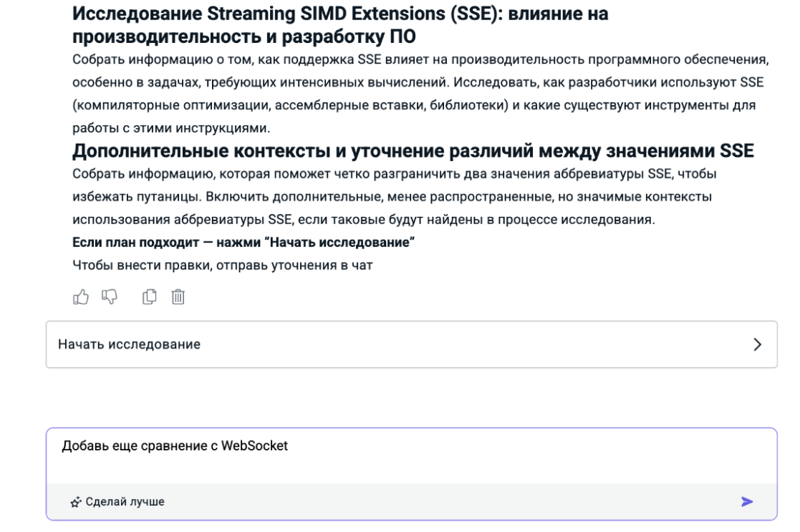
Task: Expand the chevron on «Начать исследование»
Action: [758, 344]
